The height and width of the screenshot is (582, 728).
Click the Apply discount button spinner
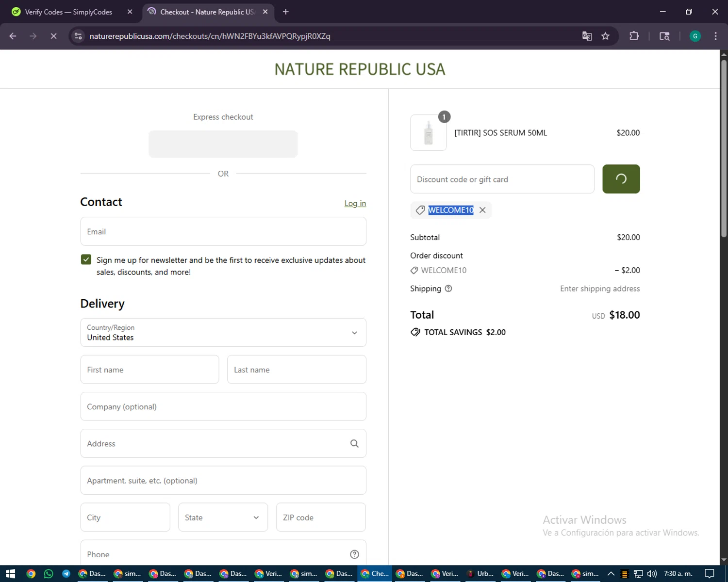pyautogui.click(x=621, y=179)
